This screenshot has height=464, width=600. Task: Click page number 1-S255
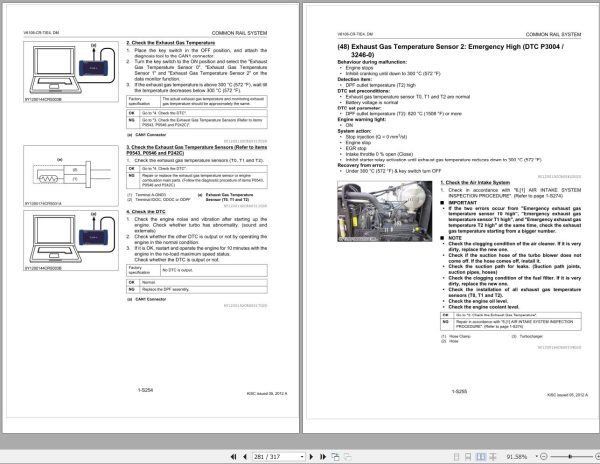pyautogui.click(x=459, y=392)
